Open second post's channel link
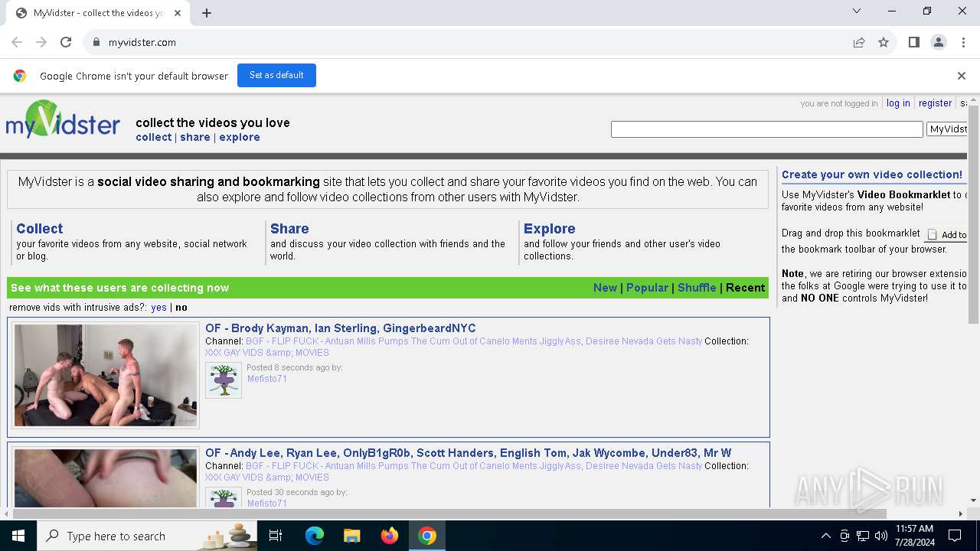The height and width of the screenshot is (551, 980). (474, 466)
